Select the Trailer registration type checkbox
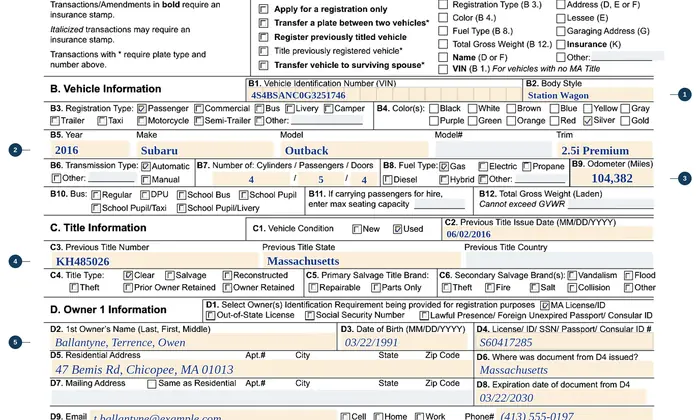Image resolution: width=700 pixels, height=420 pixels. (x=55, y=121)
